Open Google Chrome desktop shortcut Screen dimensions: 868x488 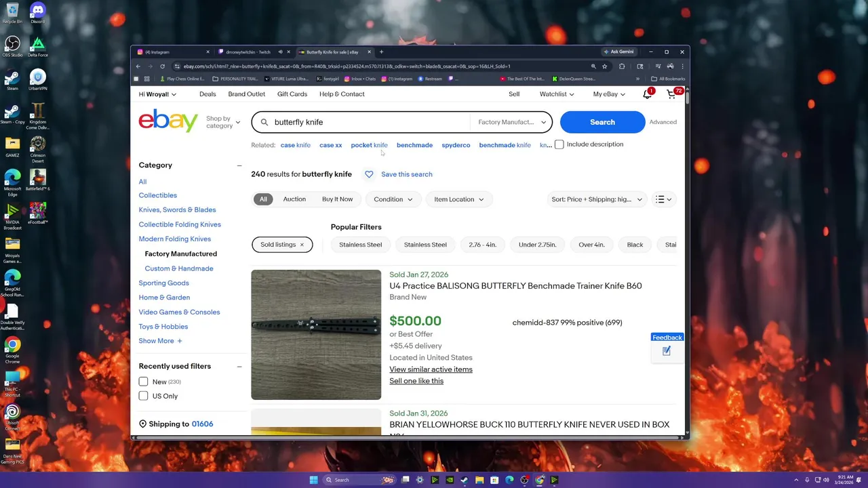click(12, 348)
